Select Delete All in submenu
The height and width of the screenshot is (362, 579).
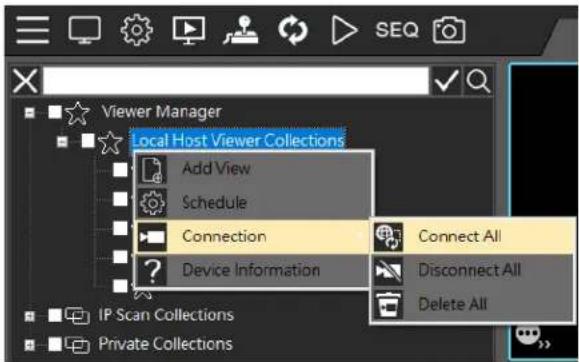coord(473,304)
